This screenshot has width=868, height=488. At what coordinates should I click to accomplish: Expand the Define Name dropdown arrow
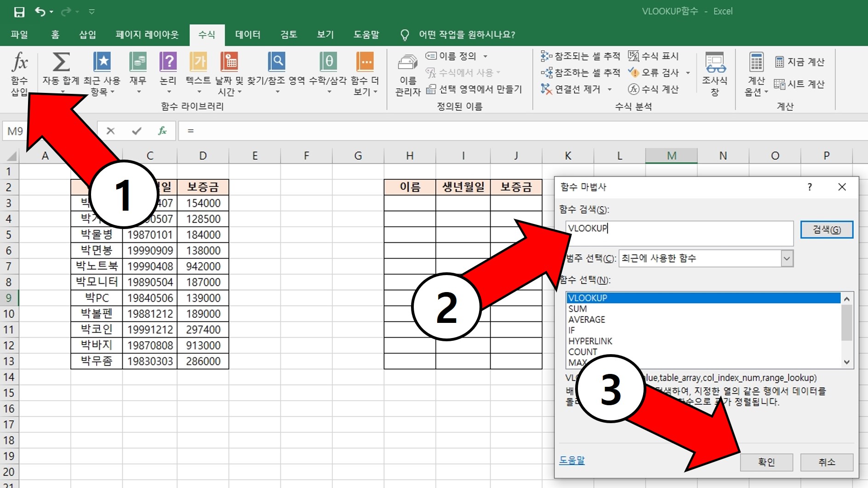pos(485,57)
